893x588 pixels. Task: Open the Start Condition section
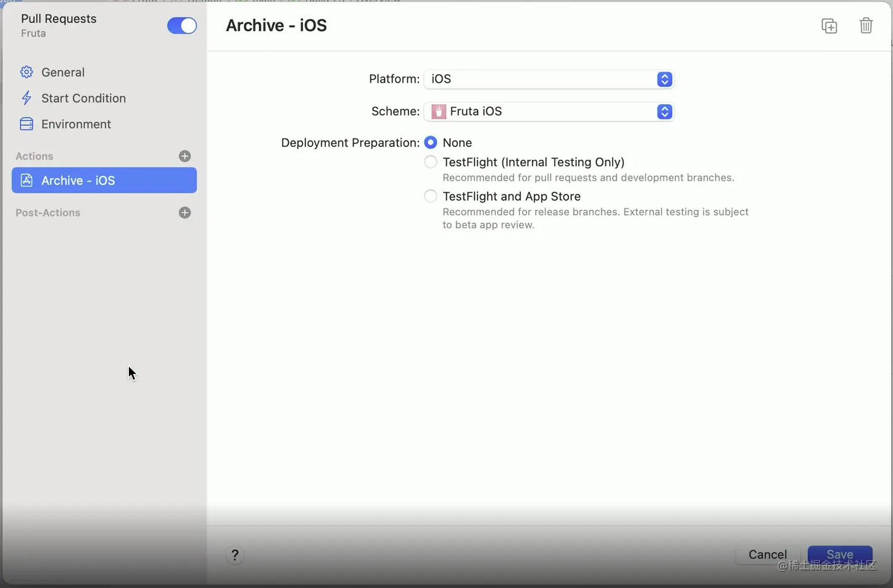point(83,98)
